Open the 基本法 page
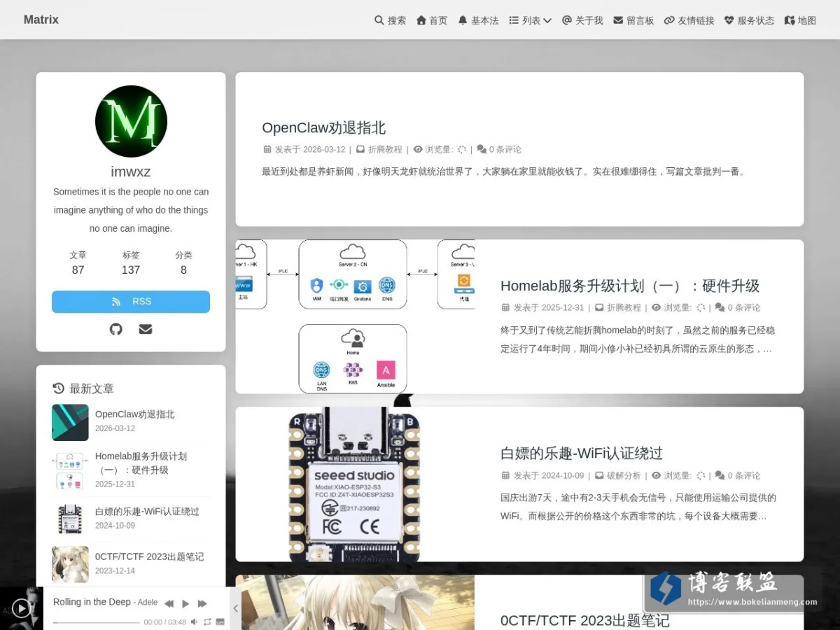 point(478,20)
